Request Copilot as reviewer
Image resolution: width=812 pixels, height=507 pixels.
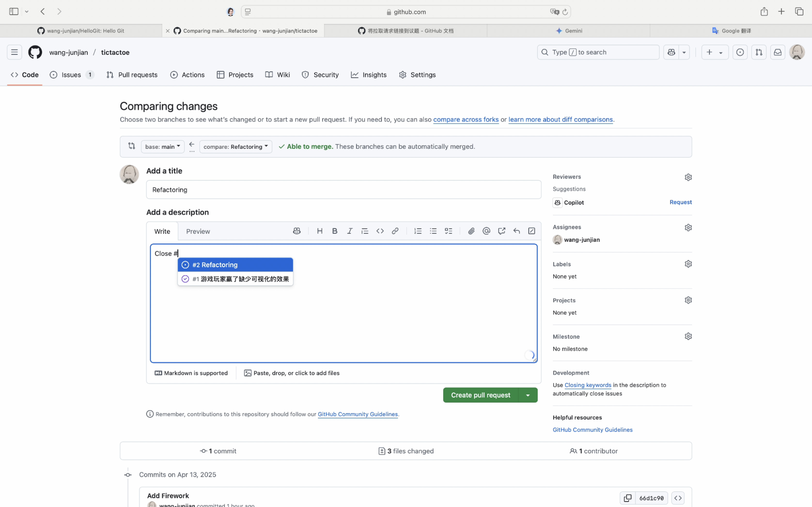680,202
